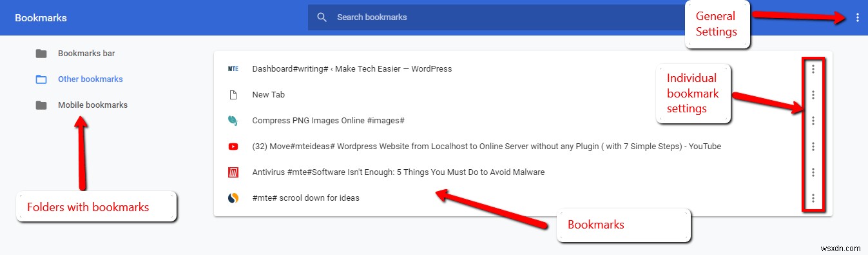
Task: Click the YouTube favicon icon
Action: coord(233,147)
